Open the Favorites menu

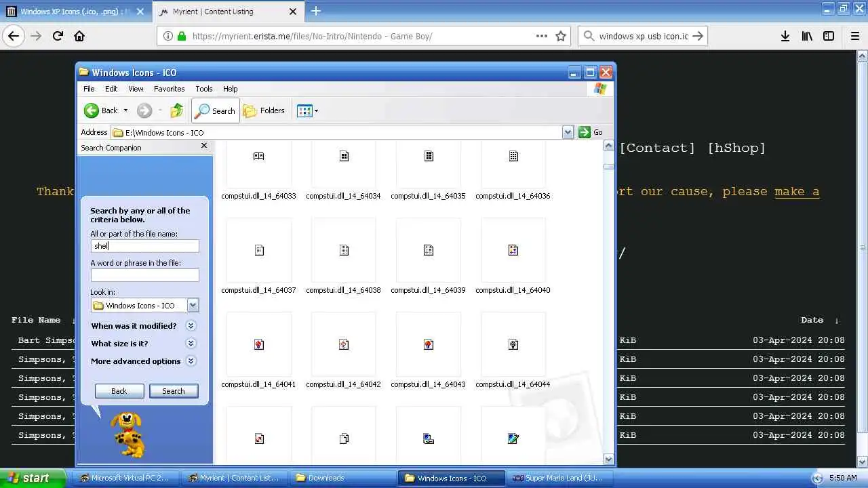[x=169, y=89]
